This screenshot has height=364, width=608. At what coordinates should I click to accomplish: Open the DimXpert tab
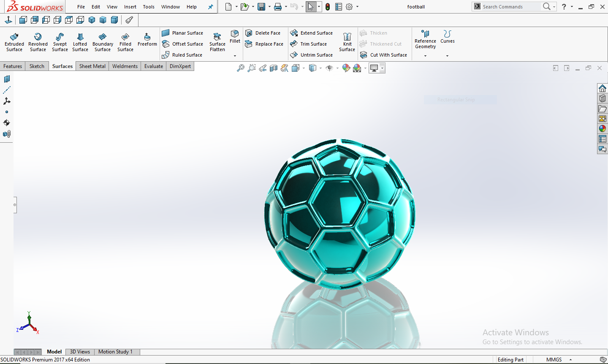[x=180, y=66]
